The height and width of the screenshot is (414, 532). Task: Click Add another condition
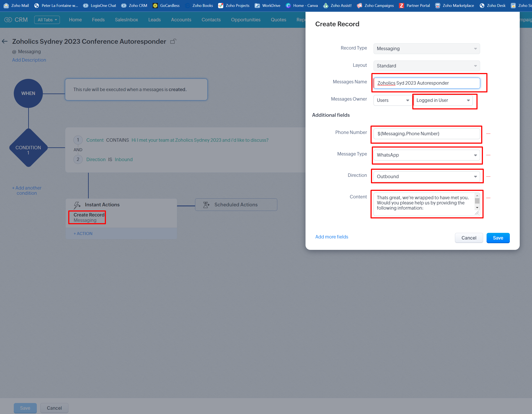pos(27,190)
